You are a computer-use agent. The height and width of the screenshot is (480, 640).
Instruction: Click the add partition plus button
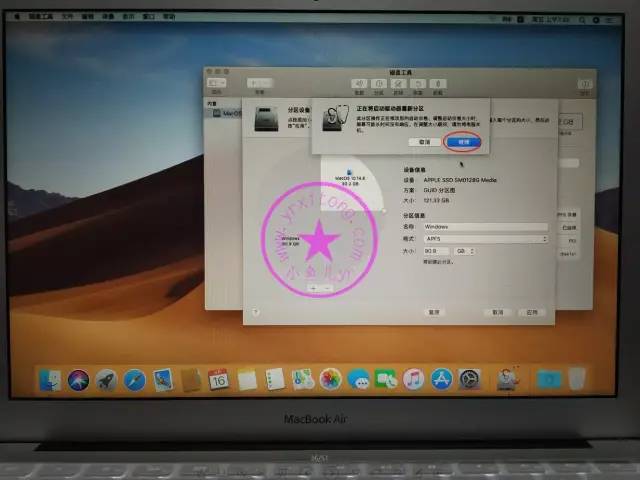pos(312,287)
